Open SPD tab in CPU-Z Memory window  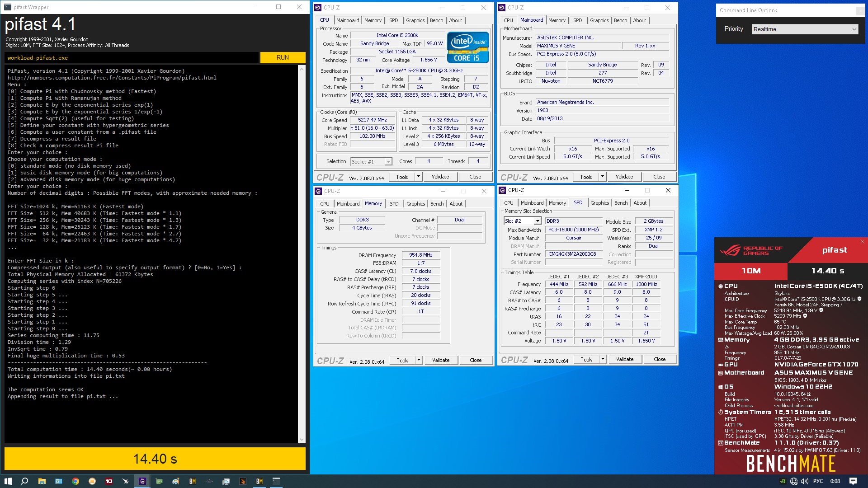click(x=394, y=204)
